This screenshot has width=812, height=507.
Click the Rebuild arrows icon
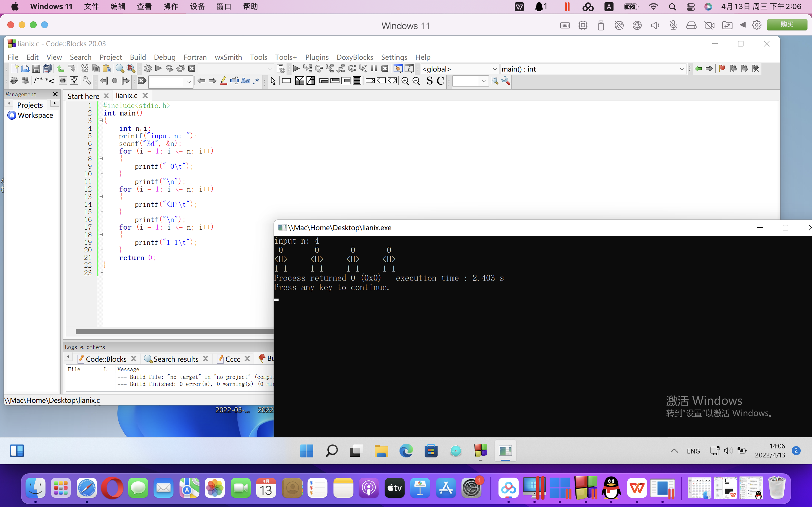[x=180, y=69]
